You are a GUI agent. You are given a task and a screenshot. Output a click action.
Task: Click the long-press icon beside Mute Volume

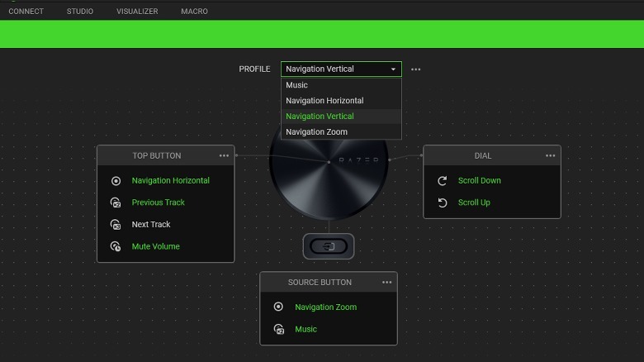(x=116, y=246)
